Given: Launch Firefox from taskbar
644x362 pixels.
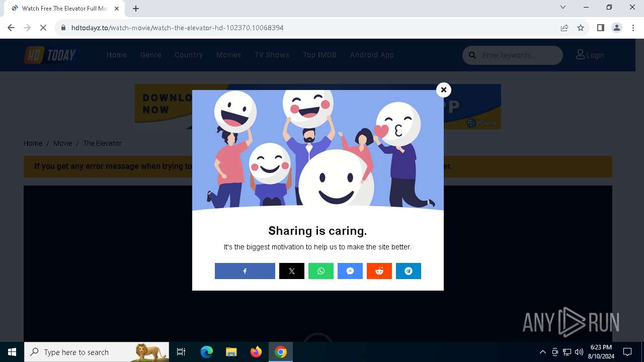Looking at the screenshot, I should 256,352.
